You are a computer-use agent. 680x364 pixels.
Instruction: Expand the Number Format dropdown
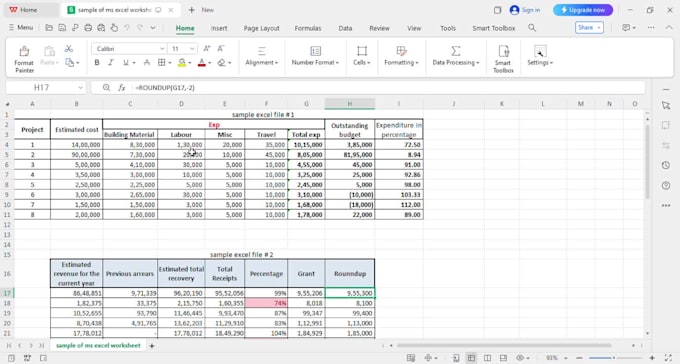(315, 63)
